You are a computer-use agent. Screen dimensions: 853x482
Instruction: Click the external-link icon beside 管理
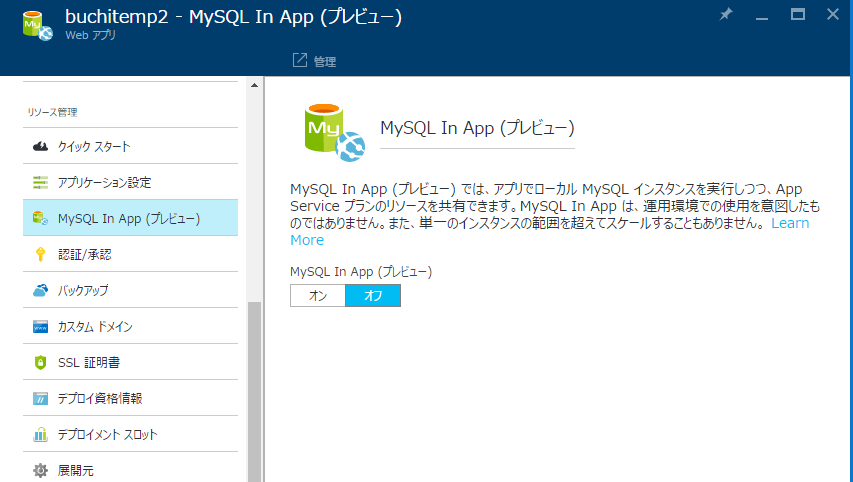tap(300, 60)
